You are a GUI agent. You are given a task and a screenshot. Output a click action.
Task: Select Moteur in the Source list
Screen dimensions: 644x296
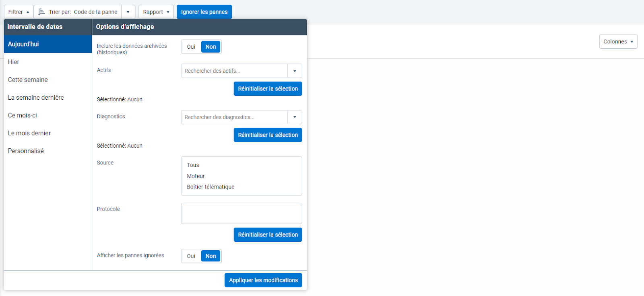click(242, 176)
